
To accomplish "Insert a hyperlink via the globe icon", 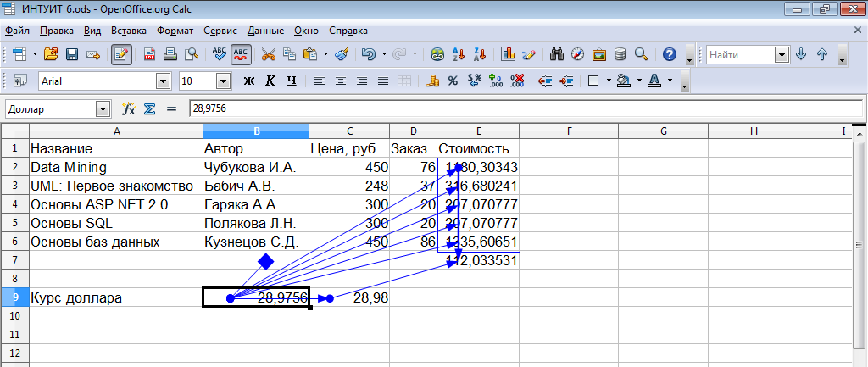I will click(x=438, y=54).
